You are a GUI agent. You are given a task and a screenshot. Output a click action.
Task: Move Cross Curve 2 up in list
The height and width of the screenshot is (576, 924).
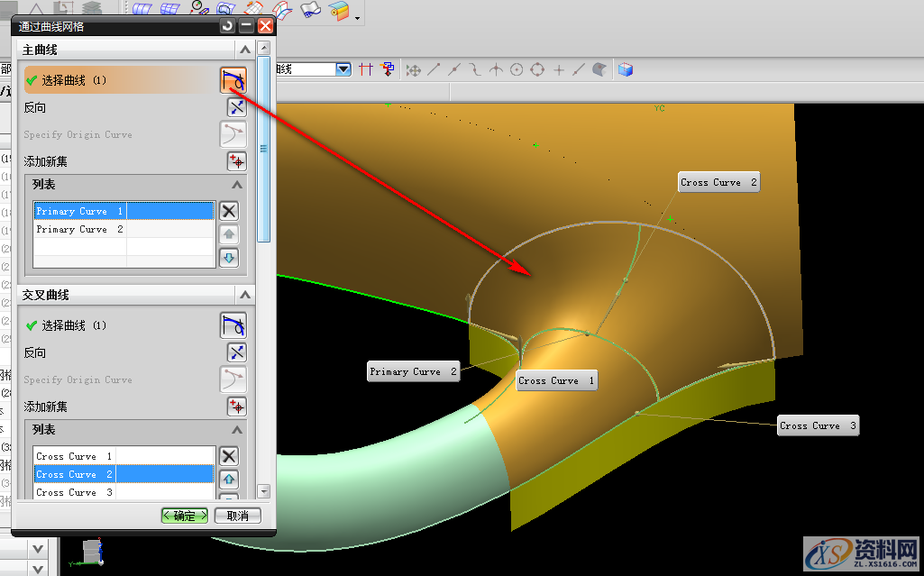pos(229,479)
